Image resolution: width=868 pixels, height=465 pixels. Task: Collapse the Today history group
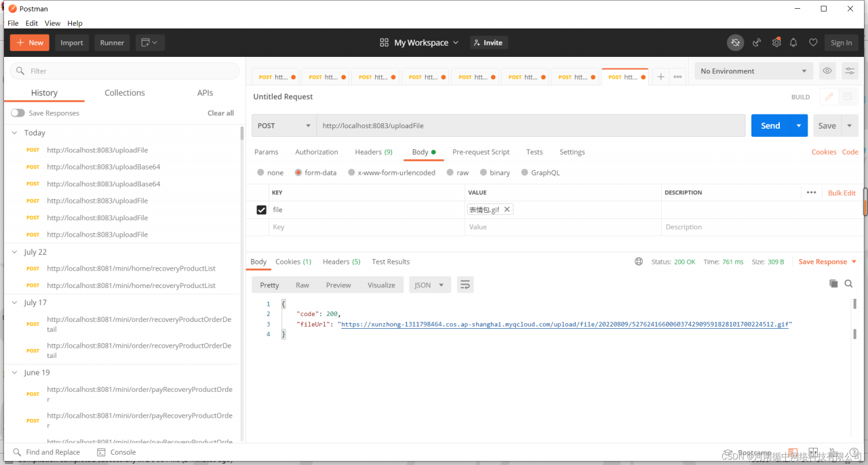15,133
